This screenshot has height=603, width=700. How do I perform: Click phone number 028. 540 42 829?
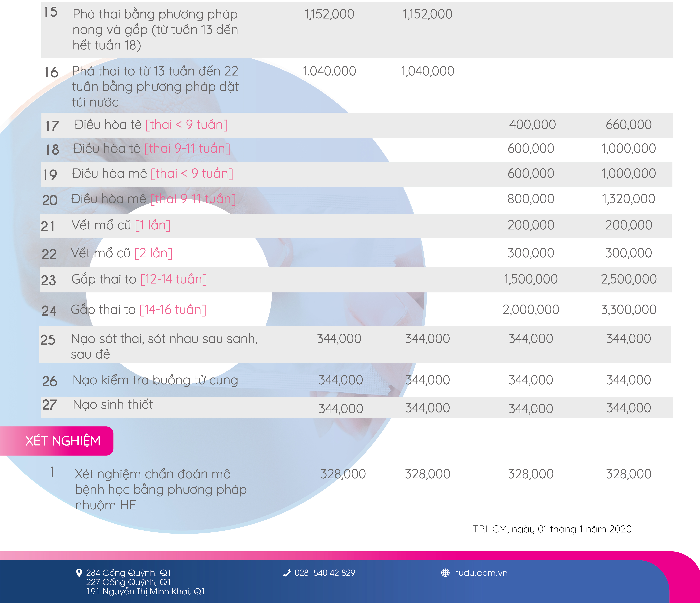[x=325, y=573]
